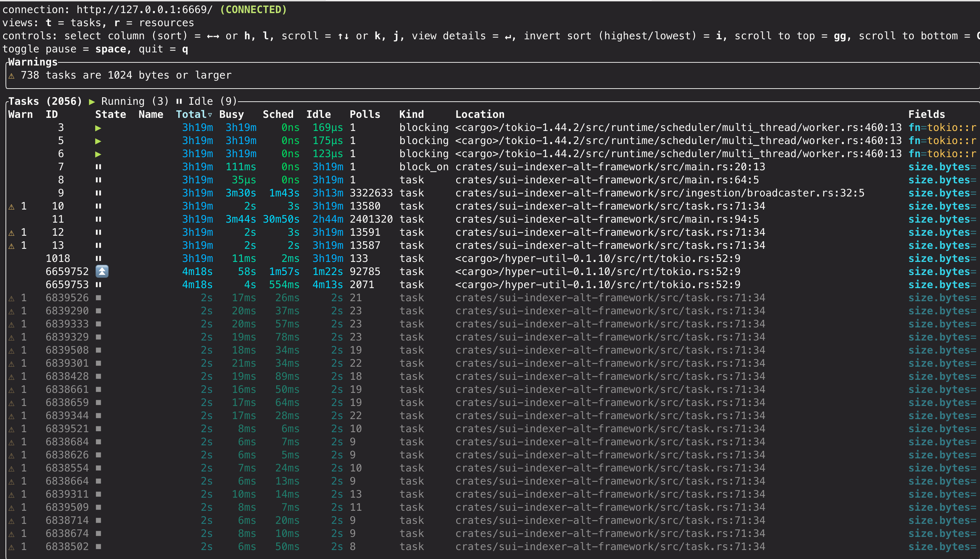
Task: Click the Sched column header
Action: [x=278, y=114]
